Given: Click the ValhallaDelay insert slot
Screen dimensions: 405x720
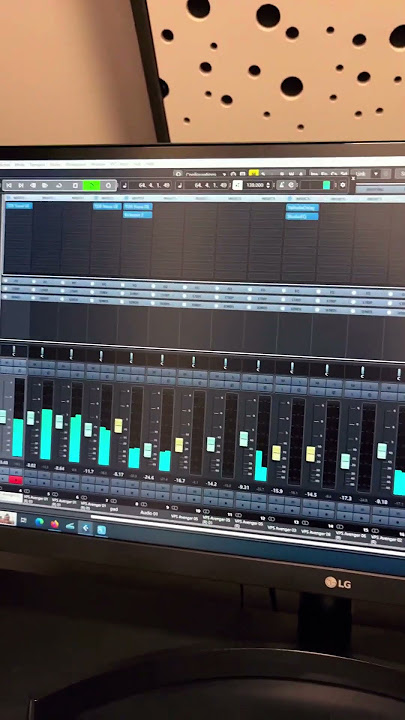Looking at the screenshot, I should pyautogui.click(x=302, y=208).
